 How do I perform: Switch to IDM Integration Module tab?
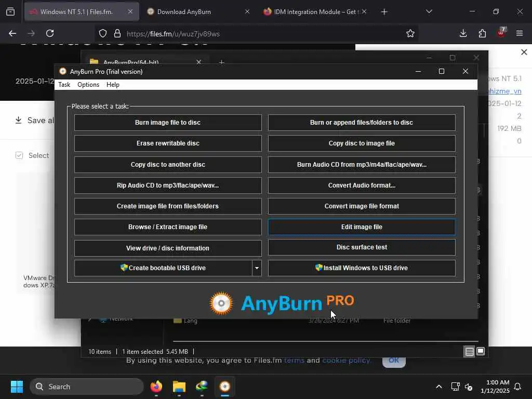[314, 12]
